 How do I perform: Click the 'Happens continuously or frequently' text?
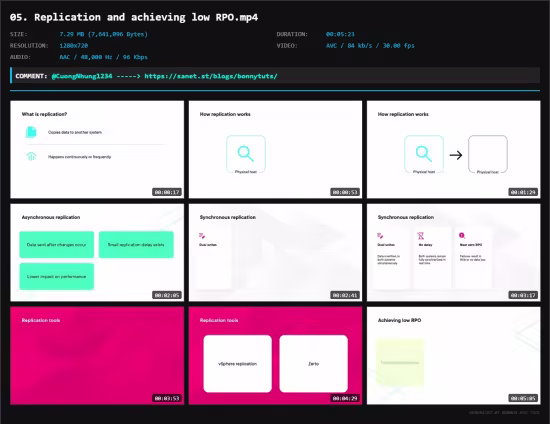click(79, 157)
